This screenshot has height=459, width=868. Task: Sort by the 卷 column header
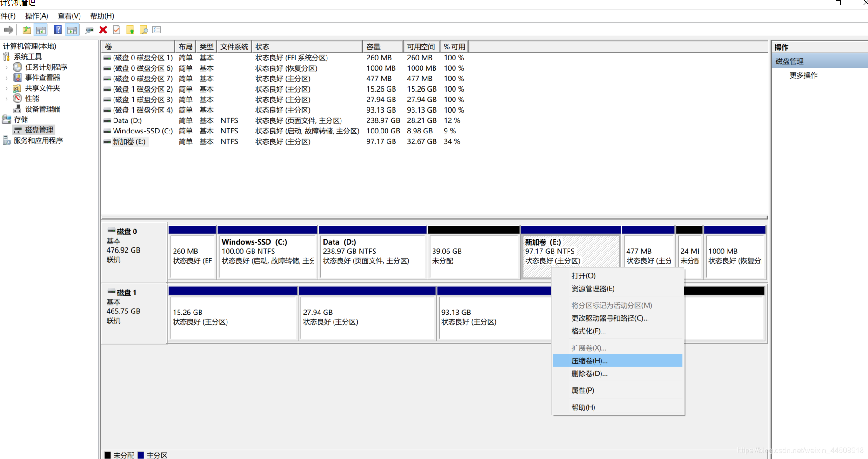138,47
